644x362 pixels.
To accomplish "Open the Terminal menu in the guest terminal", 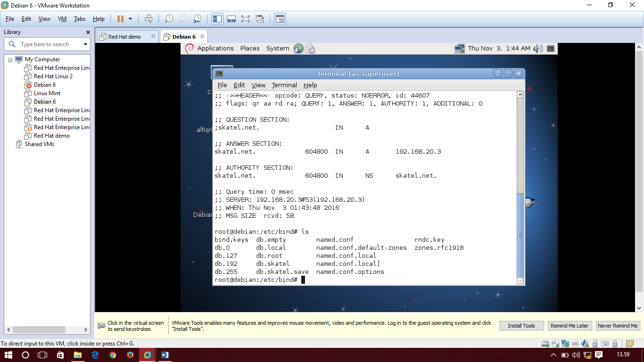I will click(x=284, y=85).
